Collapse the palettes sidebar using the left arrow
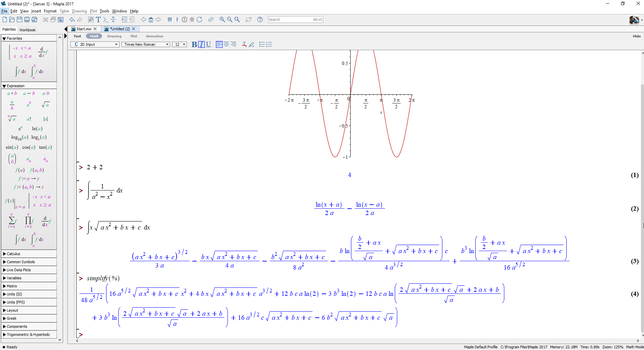 [66, 29]
